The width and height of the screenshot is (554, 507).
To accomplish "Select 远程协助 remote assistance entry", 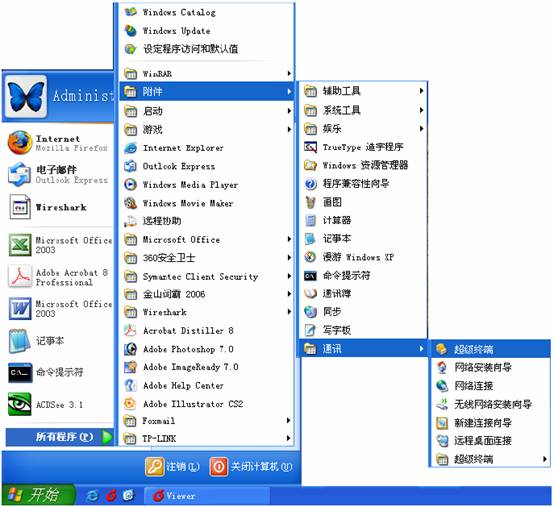I will pyautogui.click(x=207, y=221).
